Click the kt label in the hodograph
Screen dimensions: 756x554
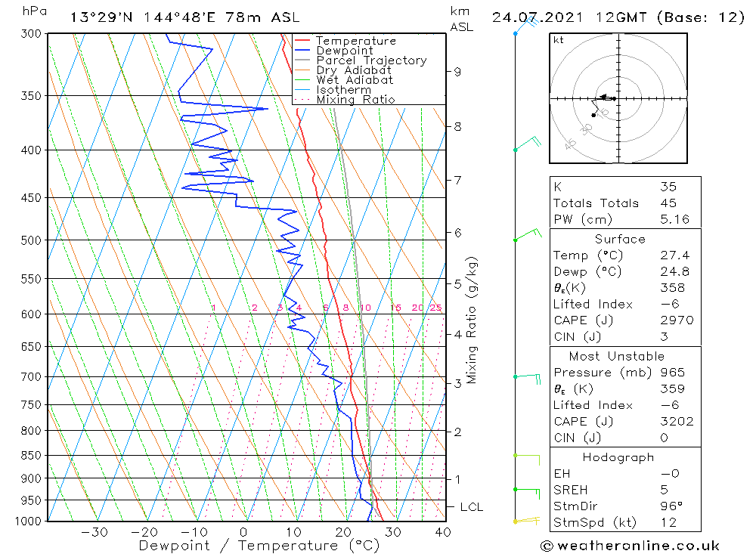click(559, 40)
